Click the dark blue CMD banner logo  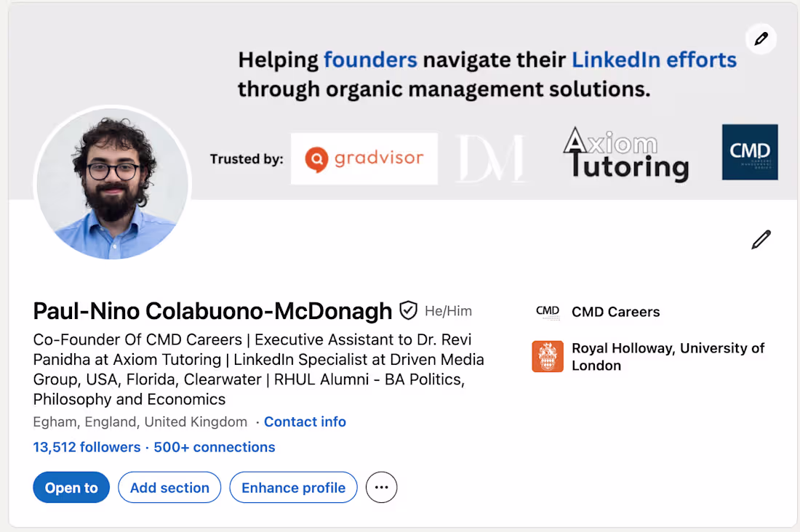(750, 152)
